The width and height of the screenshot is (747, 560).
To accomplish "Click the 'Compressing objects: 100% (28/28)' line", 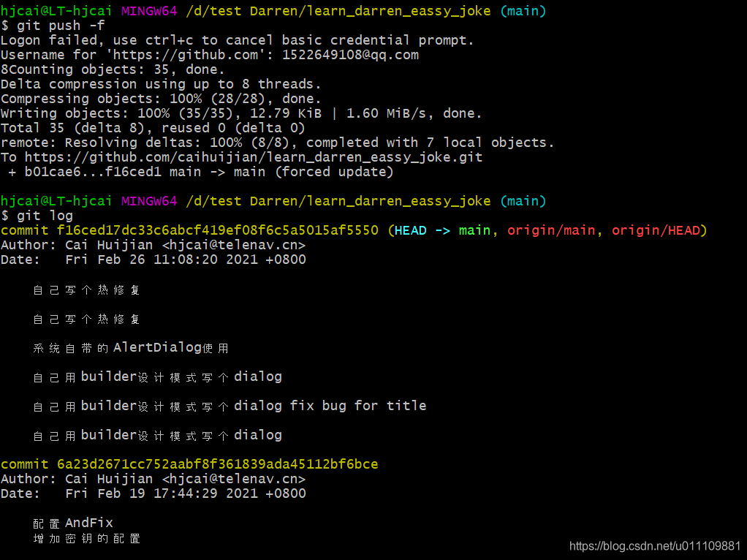I will [x=161, y=99].
